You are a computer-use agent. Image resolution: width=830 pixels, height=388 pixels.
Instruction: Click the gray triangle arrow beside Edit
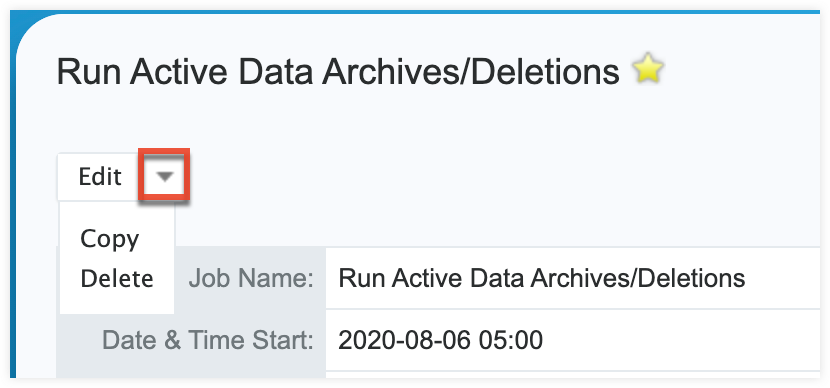click(165, 176)
